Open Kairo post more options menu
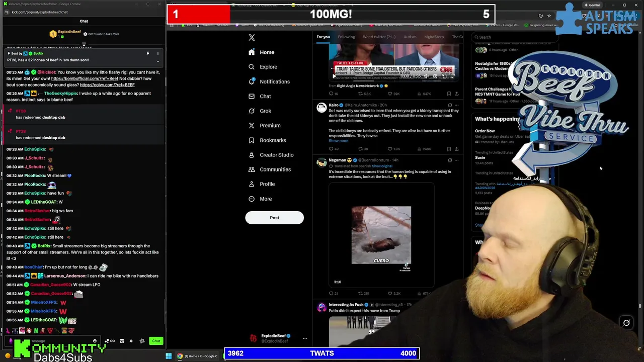The height and width of the screenshot is (362, 644). pos(456,105)
